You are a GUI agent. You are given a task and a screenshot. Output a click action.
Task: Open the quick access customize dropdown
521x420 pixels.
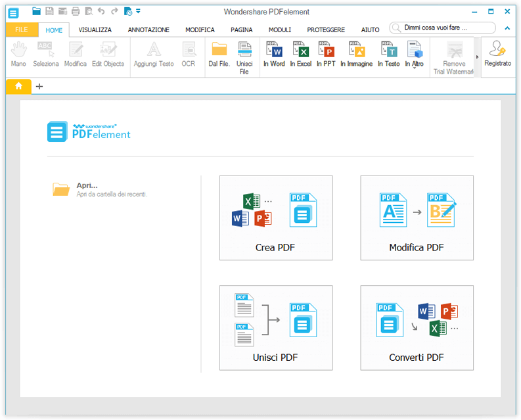point(138,11)
